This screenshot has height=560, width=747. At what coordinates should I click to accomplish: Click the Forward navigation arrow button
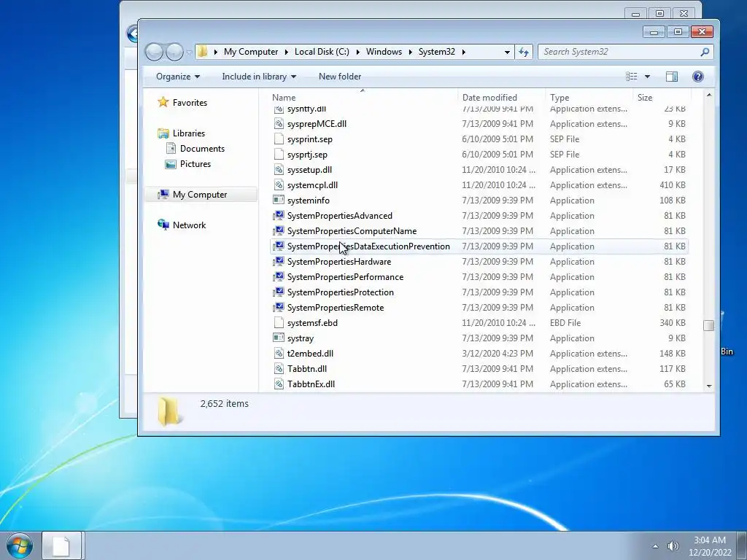pyautogui.click(x=174, y=52)
